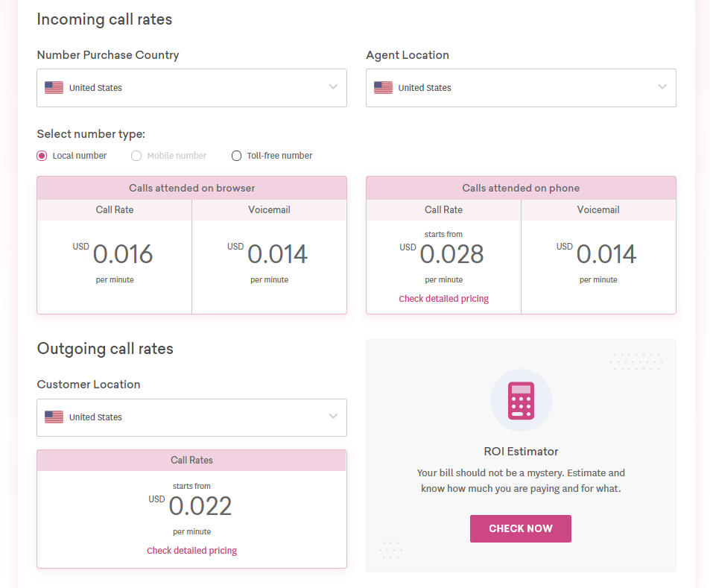The width and height of the screenshot is (710, 588).
Task: Click the 0.028 phone call rate value
Action: [451, 253]
